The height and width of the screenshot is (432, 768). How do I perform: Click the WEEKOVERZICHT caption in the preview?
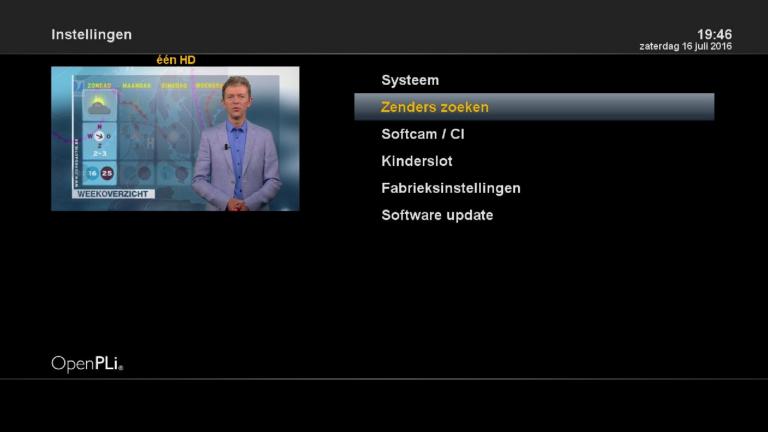[x=115, y=193]
